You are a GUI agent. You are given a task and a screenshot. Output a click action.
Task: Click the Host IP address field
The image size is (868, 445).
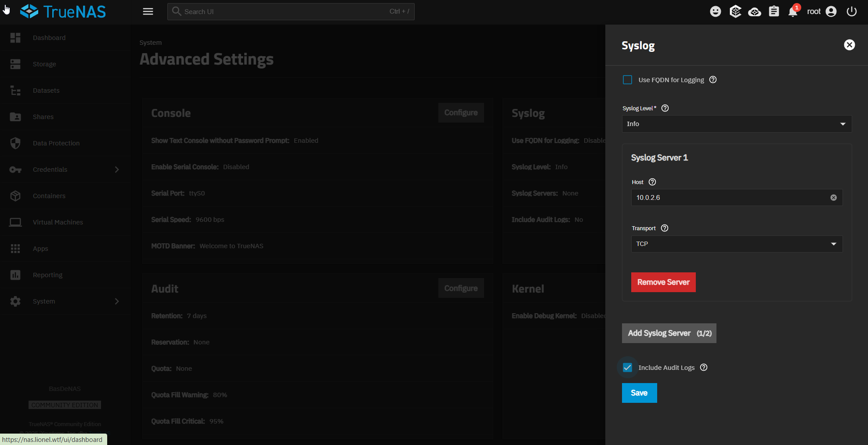click(729, 198)
